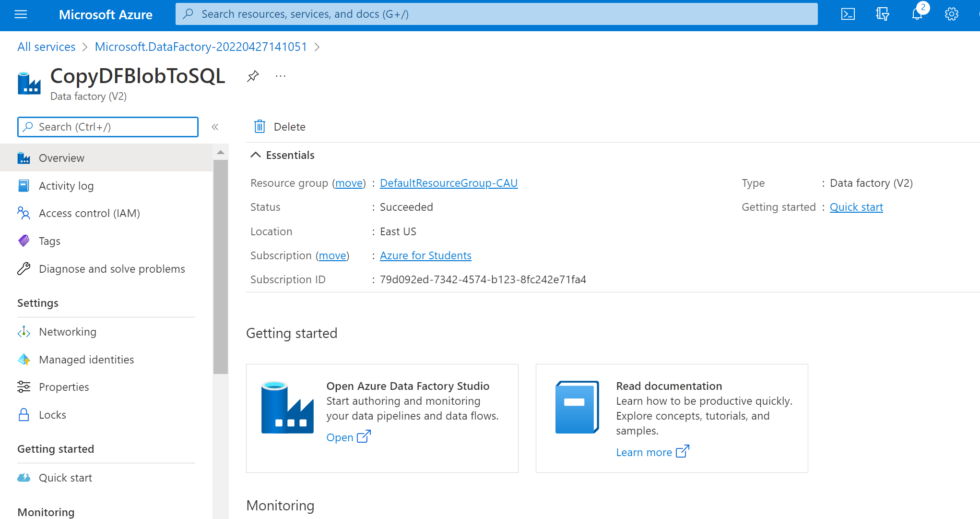Click Read documentation heading

669,386
